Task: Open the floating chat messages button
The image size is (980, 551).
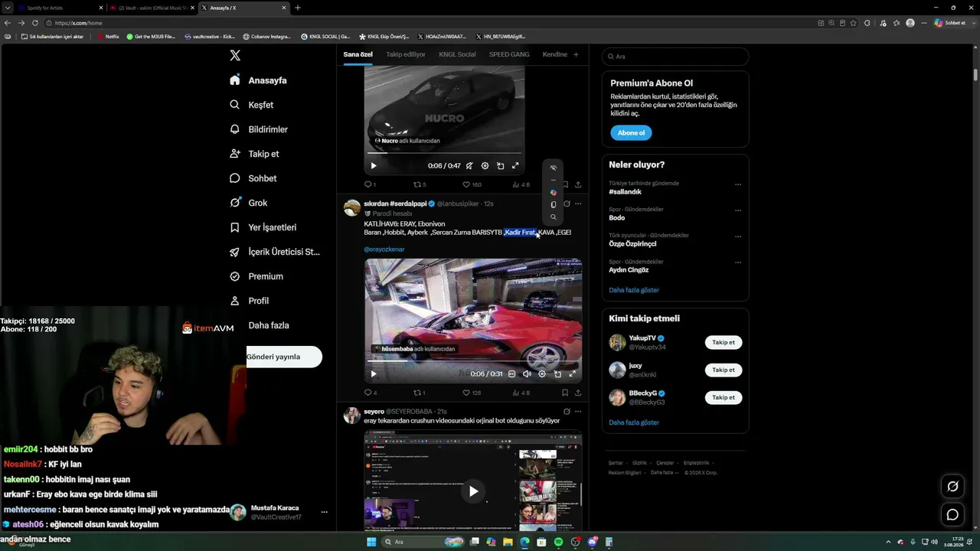Action: click(x=952, y=515)
